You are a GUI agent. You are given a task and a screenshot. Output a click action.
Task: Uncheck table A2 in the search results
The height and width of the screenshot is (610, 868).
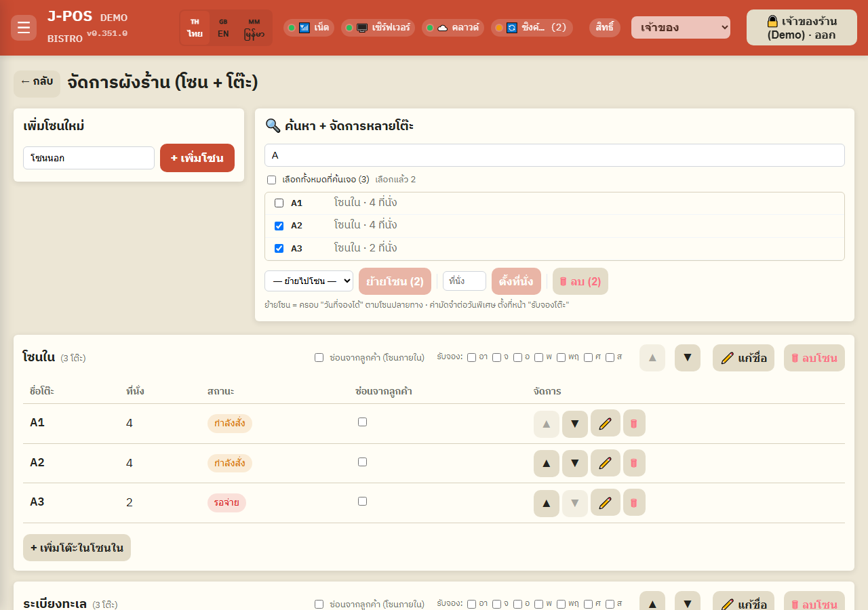(x=279, y=226)
